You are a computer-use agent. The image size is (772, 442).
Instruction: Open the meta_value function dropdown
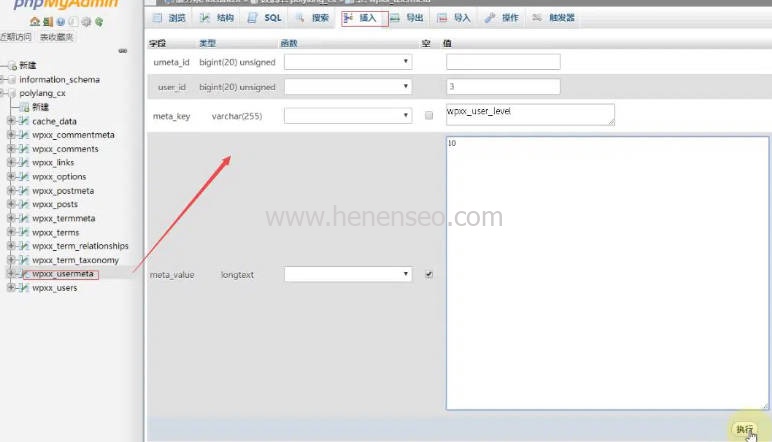tap(348, 274)
